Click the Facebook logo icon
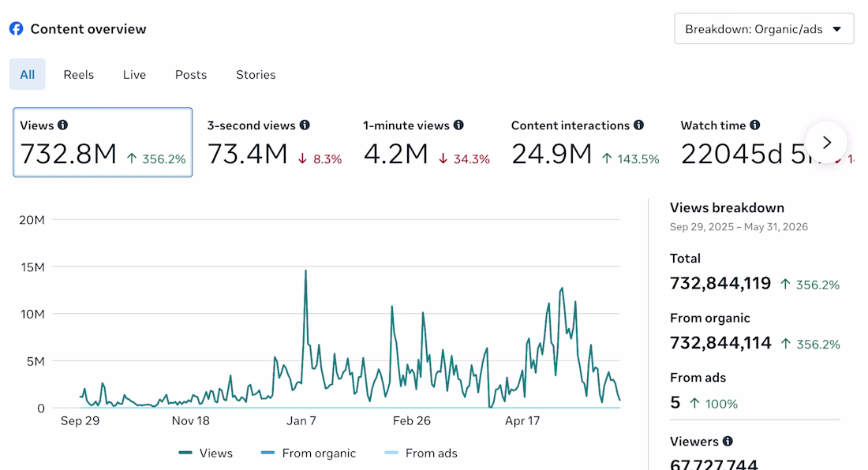The height and width of the screenshot is (470, 868). point(16,28)
